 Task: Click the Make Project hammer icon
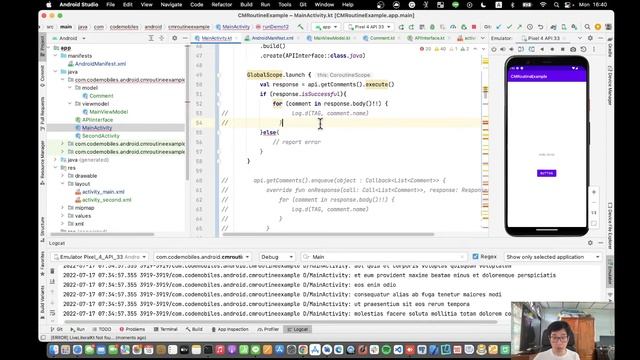[301, 27]
